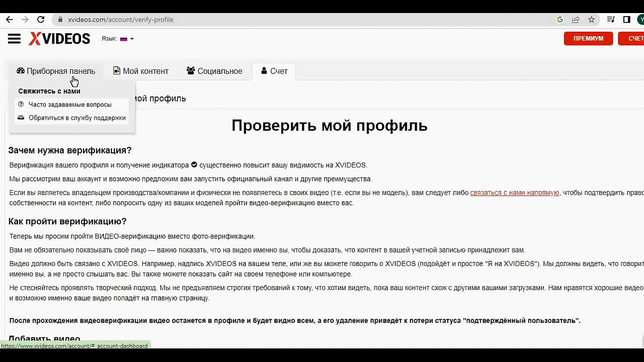Click the user icon beside Счет

(264, 71)
